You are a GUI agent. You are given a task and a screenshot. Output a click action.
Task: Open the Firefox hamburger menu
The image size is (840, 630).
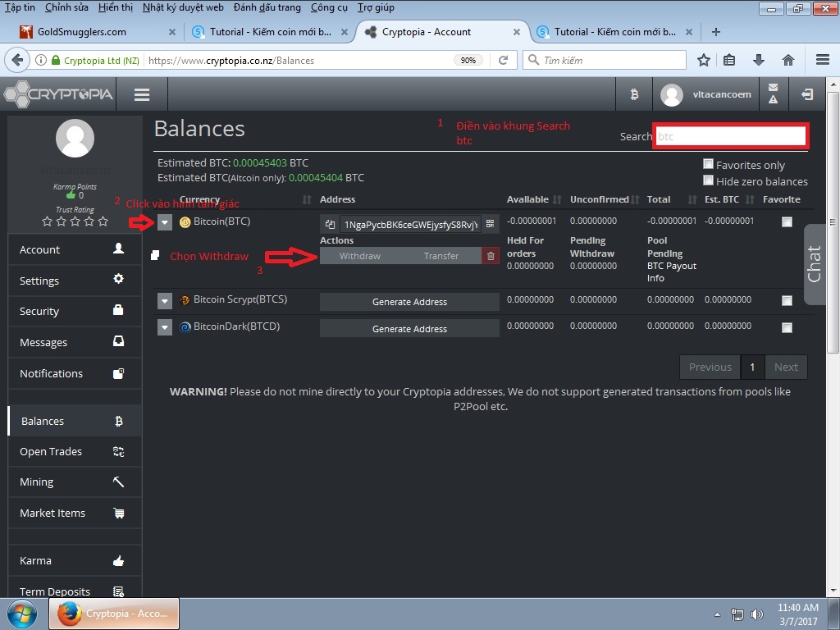(823, 60)
